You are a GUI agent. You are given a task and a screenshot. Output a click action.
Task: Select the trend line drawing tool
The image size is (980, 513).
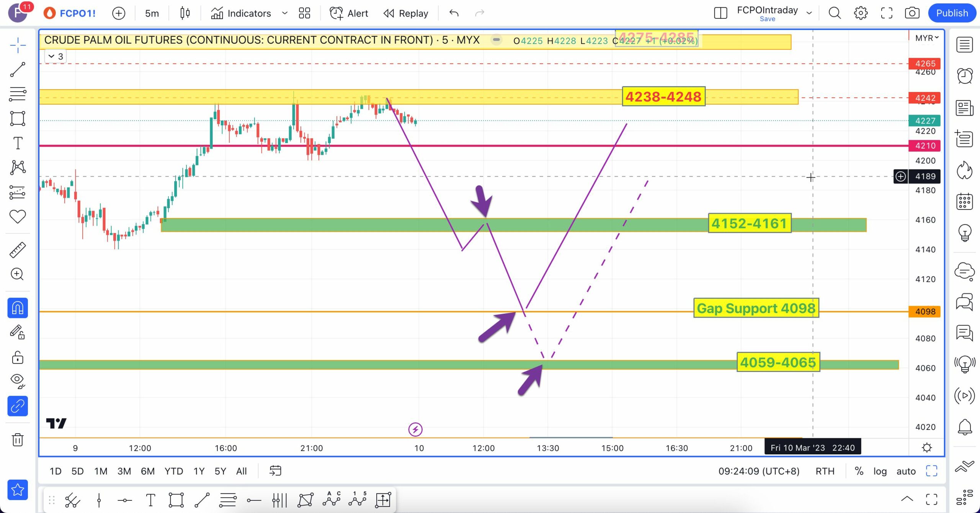18,70
